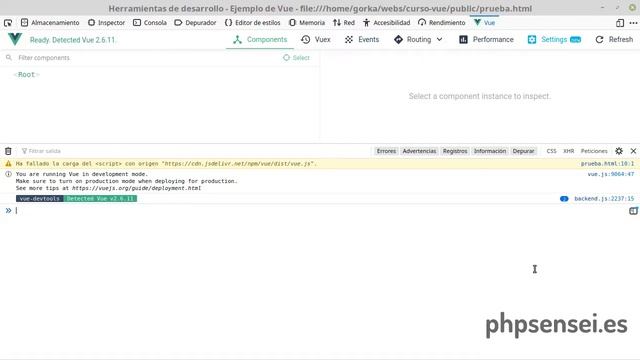Open prueba.html:10:1 source link
Viewport: 640px width, 360px height.
pyautogui.click(x=607, y=164)
